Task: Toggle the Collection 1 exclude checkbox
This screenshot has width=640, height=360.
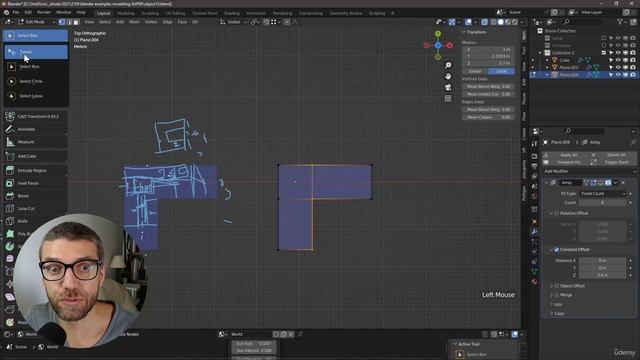Action: [604, 53]
